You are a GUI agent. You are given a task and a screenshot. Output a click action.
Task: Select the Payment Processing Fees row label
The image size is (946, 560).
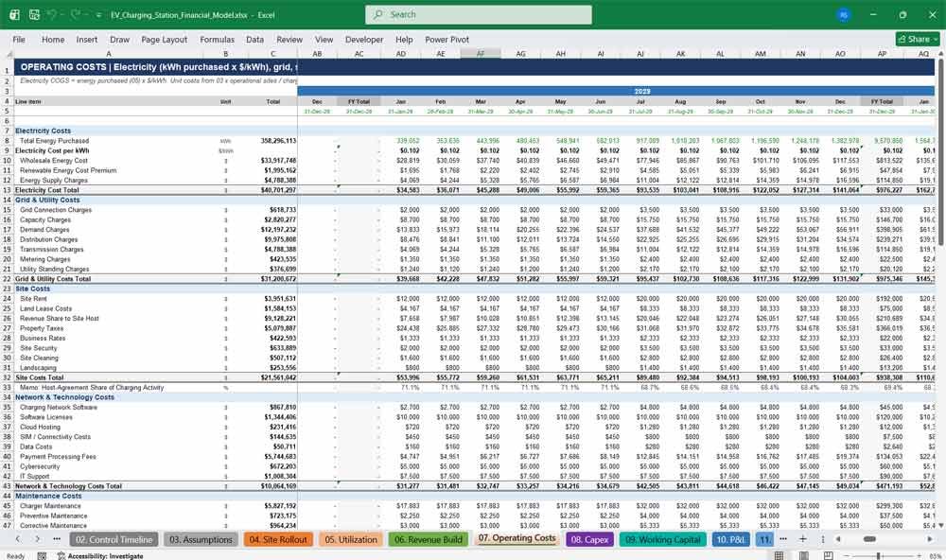58,457
